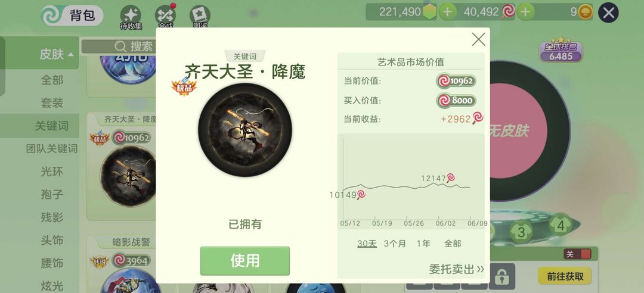Click the 搜索 search field

(118, 46)
